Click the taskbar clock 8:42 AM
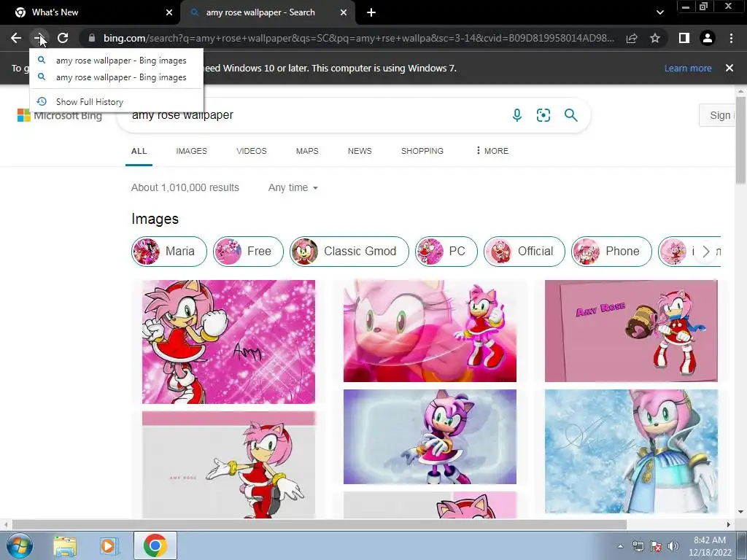This screenshot has width=747, height=560. point(710,546)
